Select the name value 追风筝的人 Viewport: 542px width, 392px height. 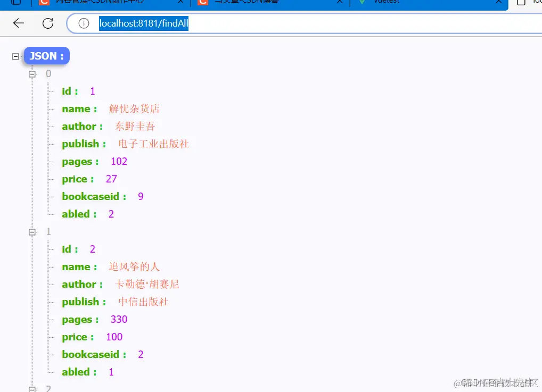click(x=134, y=266)
